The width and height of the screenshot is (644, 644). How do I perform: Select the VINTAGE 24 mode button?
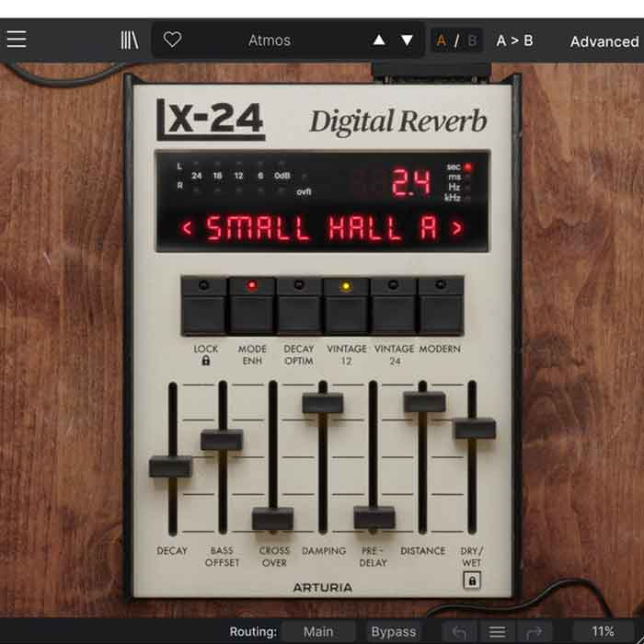click(393, 306)
